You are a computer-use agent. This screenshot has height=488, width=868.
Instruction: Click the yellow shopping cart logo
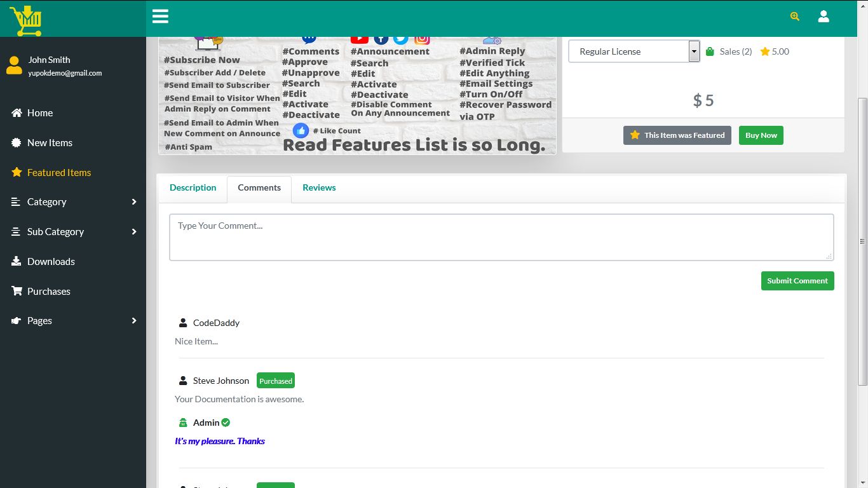coord(27,20)
